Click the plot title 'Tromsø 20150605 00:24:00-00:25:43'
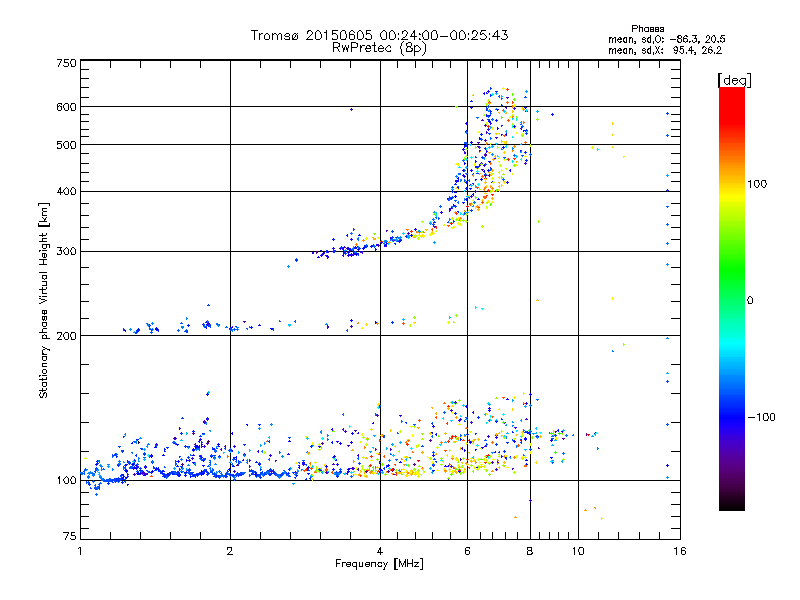This screenshot has width=800, height=600. 379,35
